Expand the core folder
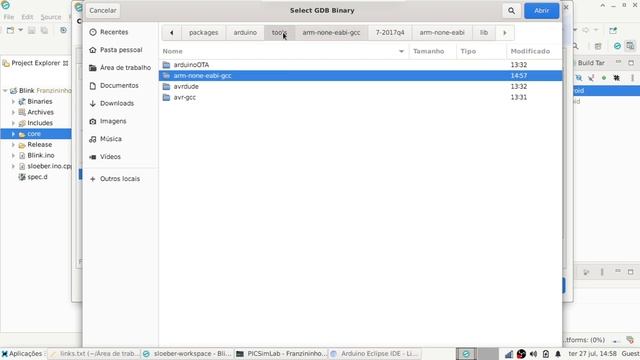The width and height of the screenshot is (640, 360). (x=13, y=134)
